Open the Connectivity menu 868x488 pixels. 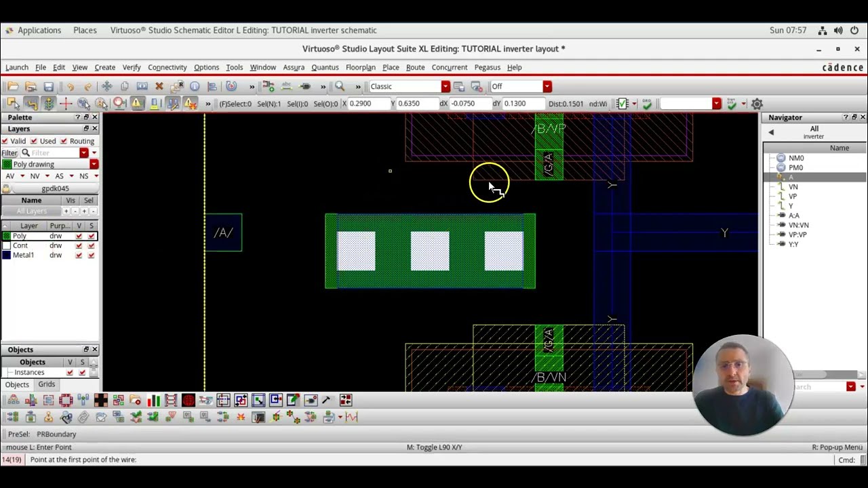pyautogui.click(x=167, y=67)
